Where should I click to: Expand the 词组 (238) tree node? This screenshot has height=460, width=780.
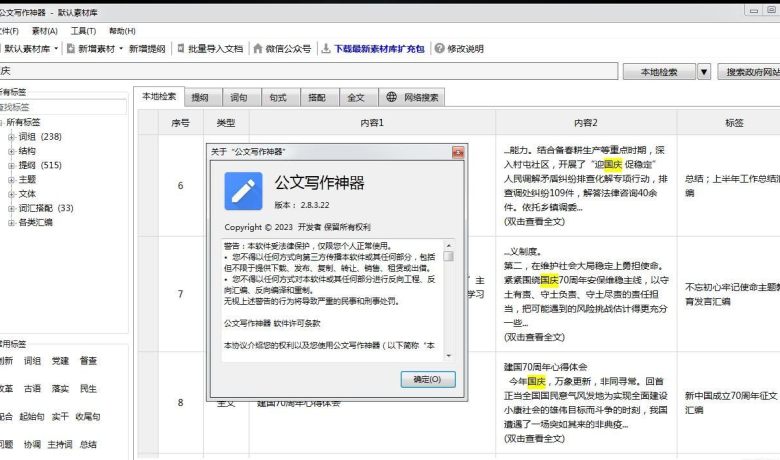pos(11,137)
